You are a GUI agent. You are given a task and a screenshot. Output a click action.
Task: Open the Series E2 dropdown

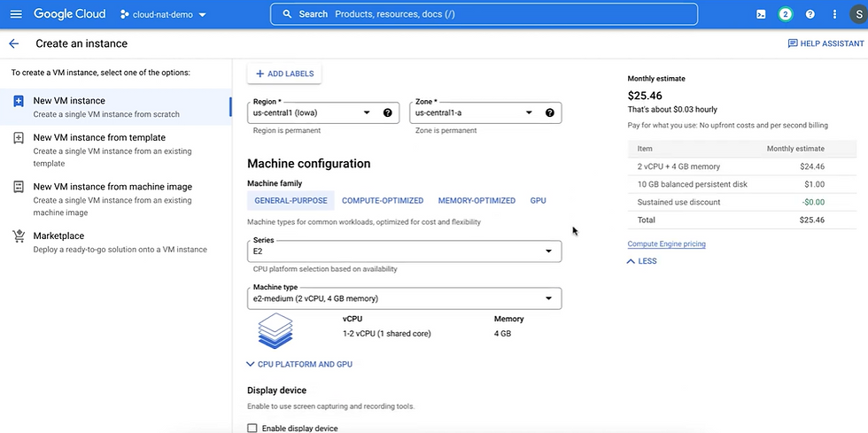click(x=405, y=251)
